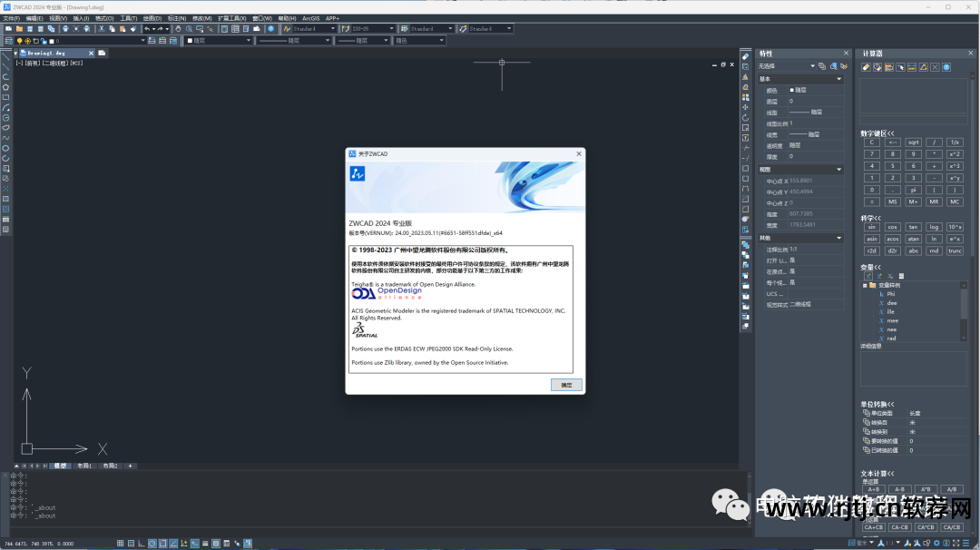Click the Redo arrow icon
Viewport: 980px width, 550px height.
pyautogui.click(x=160, y=29)
